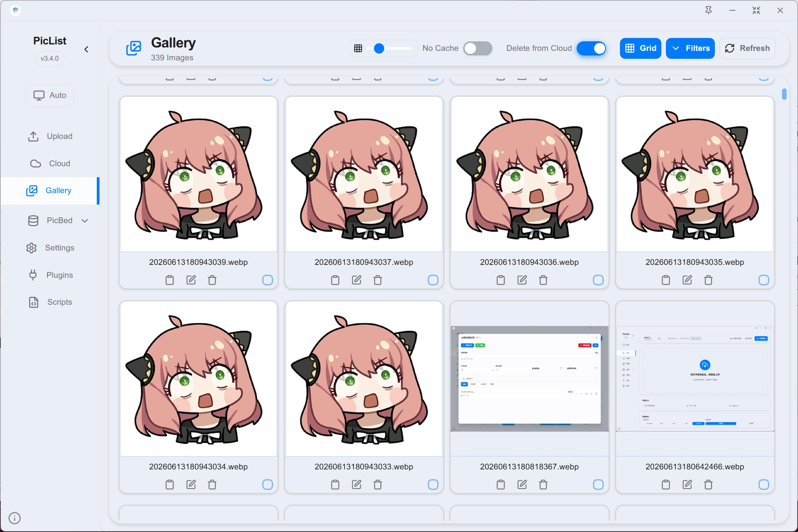Adjust the grid size slider
Screen dimensions: 798x532
(390, 49)
